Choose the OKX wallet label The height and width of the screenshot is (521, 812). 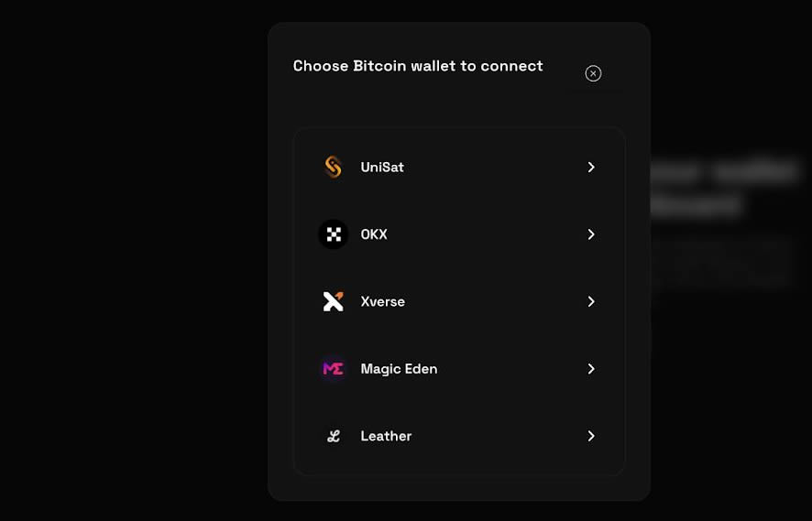coord(374,234)
